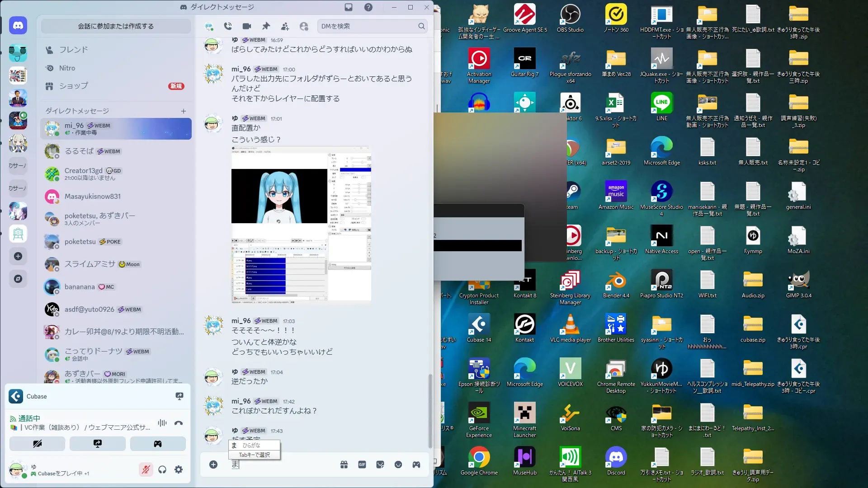Start a voice call with mi_96
This screenshot has height=488, width=868.
tap(228, 26)
